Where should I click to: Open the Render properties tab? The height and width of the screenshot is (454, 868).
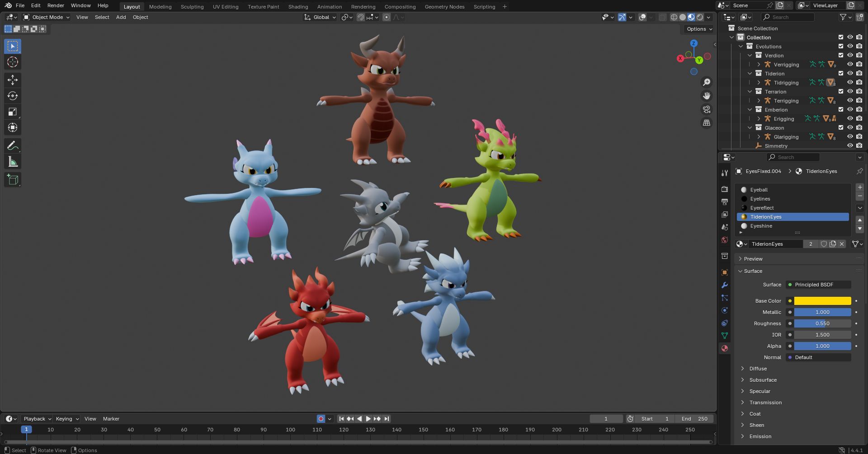tap(725, 189)
